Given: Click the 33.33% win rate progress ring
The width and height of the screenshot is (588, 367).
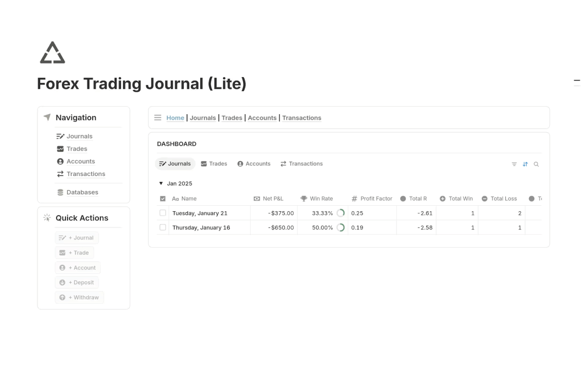Looking at the screenshot, I should 341,213.
